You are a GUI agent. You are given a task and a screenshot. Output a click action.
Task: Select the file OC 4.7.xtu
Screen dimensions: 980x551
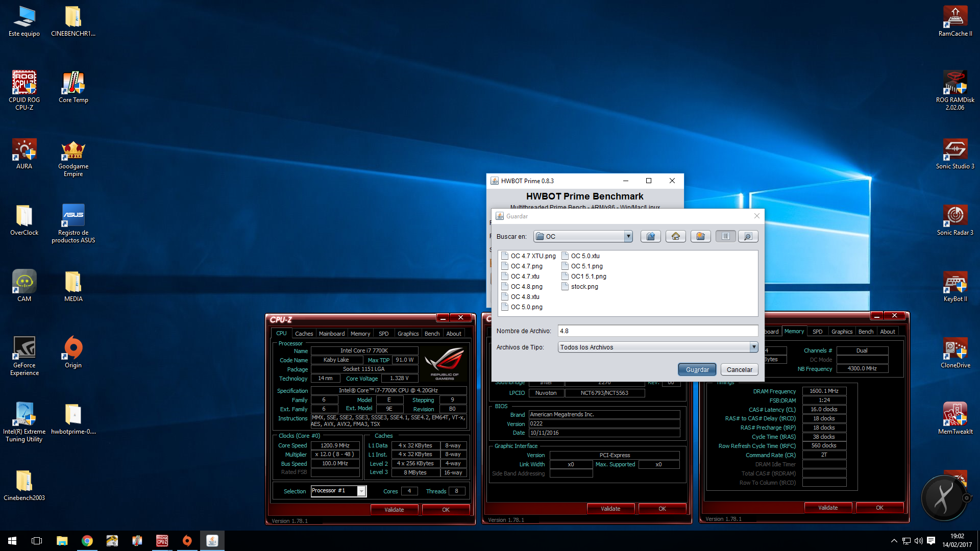click(521, 277)
